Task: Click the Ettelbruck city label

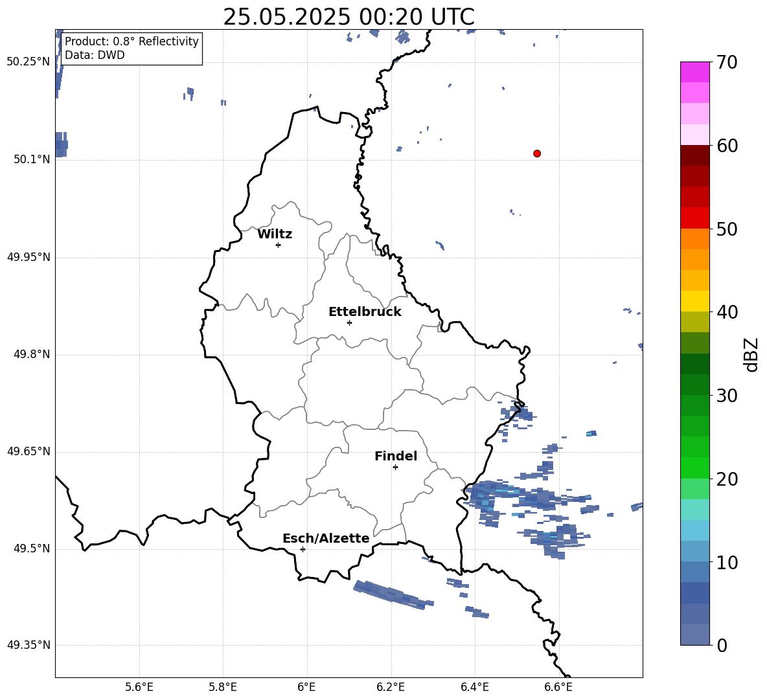Action: point(365,312)
